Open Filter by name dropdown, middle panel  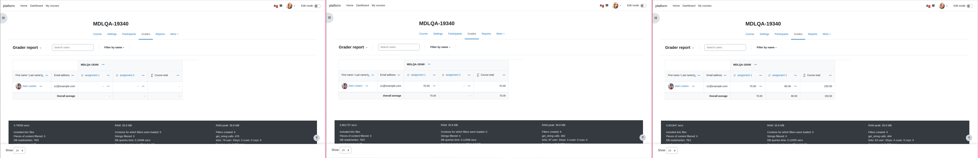point(440,47)
